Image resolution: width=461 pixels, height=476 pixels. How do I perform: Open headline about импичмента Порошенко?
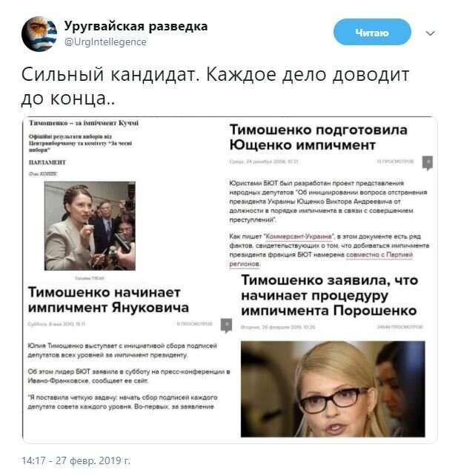329,295
